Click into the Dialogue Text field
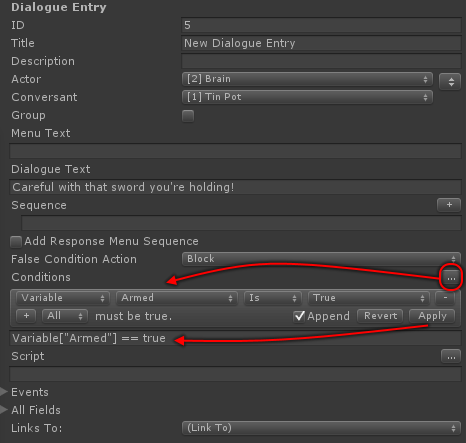466x443 pixels. [x=235, y=187]
